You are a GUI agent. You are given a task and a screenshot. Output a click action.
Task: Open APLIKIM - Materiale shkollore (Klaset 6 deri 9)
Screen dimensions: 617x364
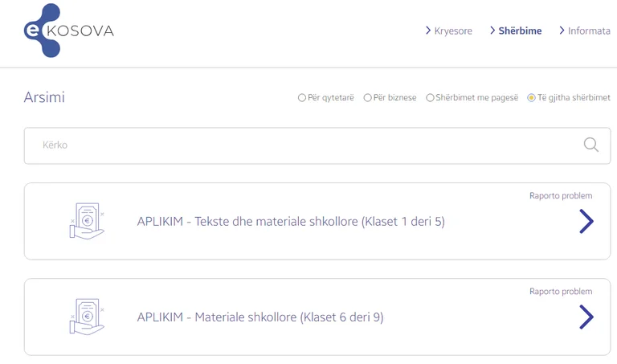pyautogui.click(x=260, y=317)
